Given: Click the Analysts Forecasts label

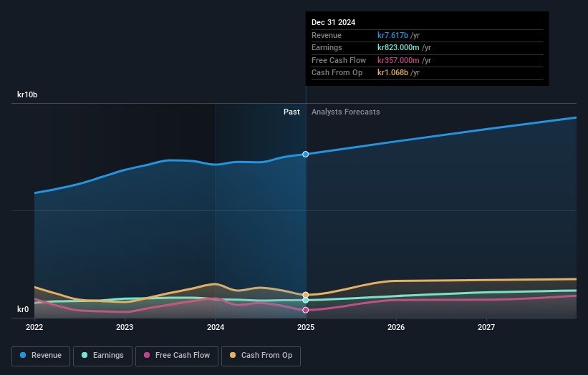Looking at the screenshot, I should tap(346, 112).
